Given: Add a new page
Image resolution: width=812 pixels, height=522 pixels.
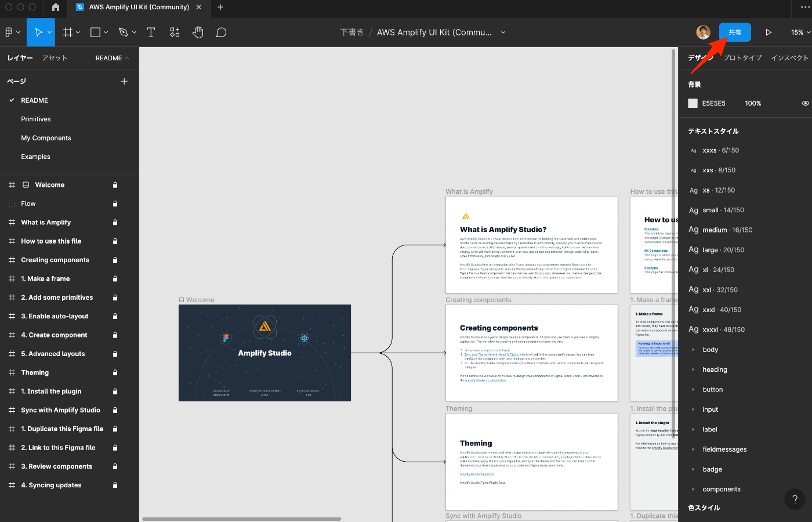Looking at the screenshot, I should click(x=124, y=81).
